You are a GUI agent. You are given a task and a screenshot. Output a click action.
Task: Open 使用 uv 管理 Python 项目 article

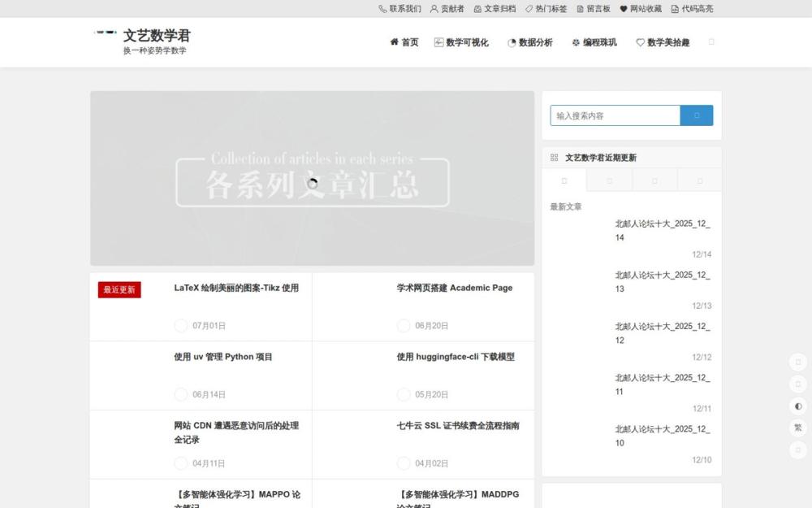(x=223, y=357)
